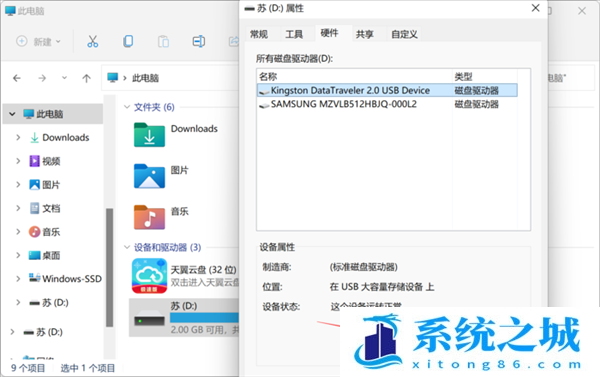Select SAMSUNG MZVLB512HBJQ-000L2 row
Viewport: 600px width, 377px height.
pyautogui.click(x=387, y=104)
